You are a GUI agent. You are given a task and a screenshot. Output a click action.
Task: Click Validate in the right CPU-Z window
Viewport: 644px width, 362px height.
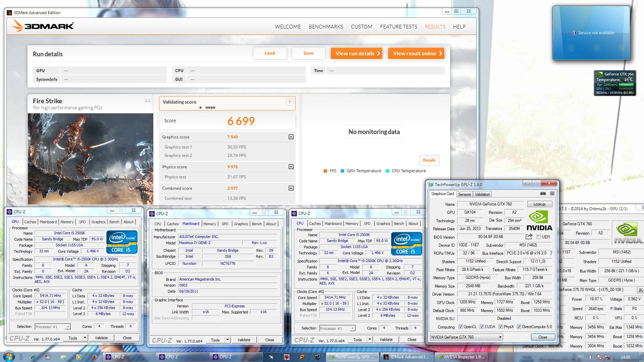[x=386, y=340]
